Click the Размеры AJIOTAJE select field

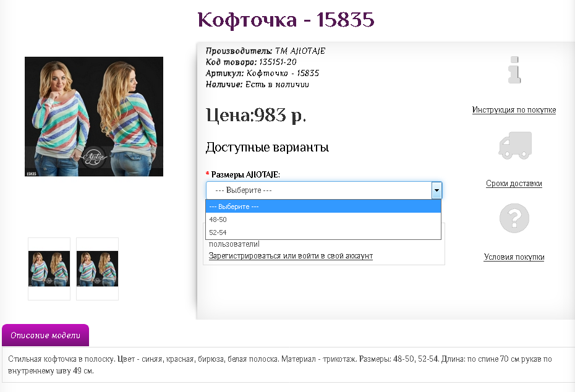click(x=318, y=190)
